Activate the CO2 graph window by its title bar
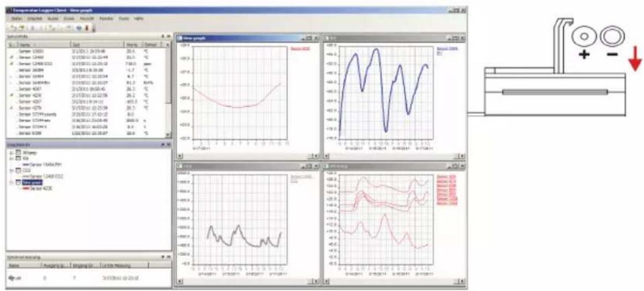 (247, 166)
